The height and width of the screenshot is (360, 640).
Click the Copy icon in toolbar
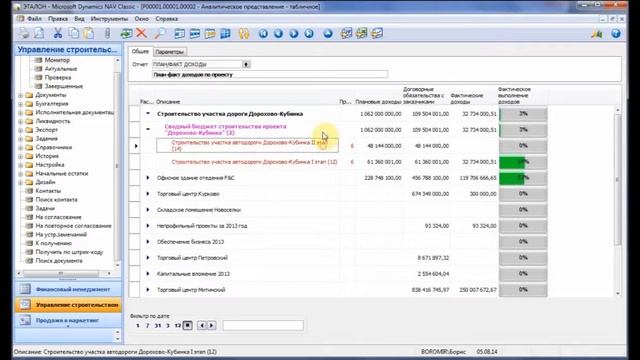[73, 33]
